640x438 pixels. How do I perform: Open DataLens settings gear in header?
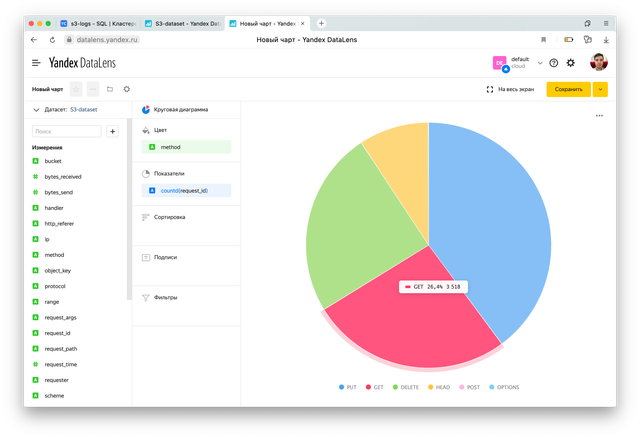571,62
